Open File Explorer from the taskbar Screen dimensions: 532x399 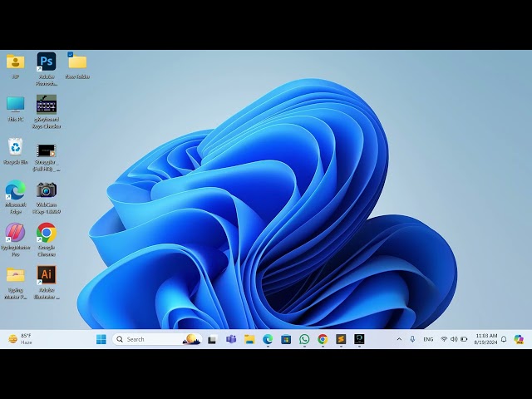click(x=249, y=339)
